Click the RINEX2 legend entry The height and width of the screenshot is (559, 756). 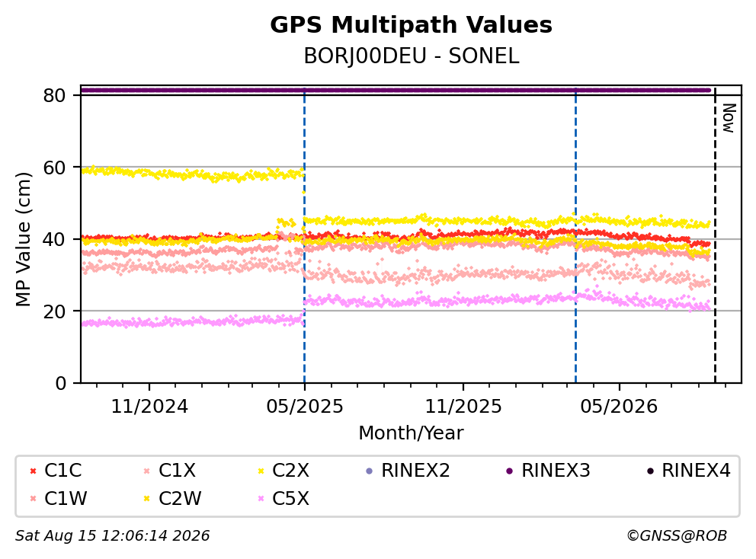pos(408,471)
